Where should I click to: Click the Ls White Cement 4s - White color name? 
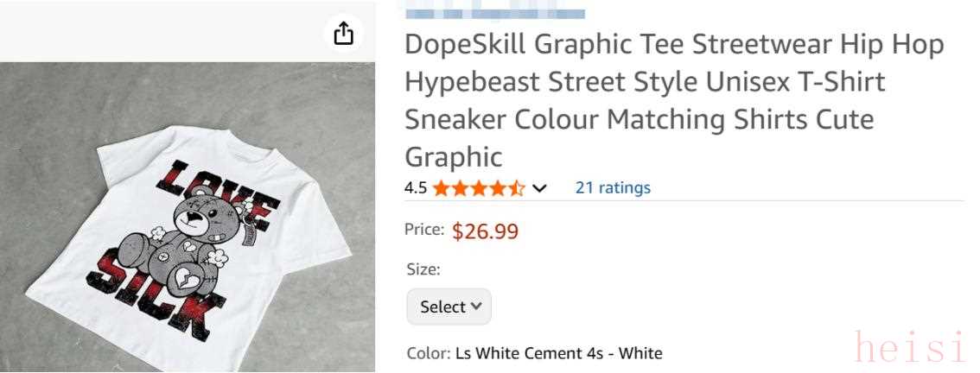tap(569, 353)
